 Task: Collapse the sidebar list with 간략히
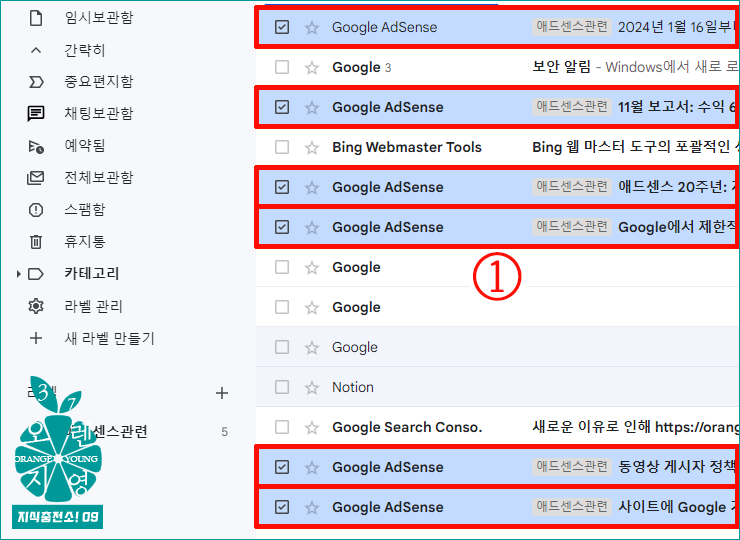84,50
